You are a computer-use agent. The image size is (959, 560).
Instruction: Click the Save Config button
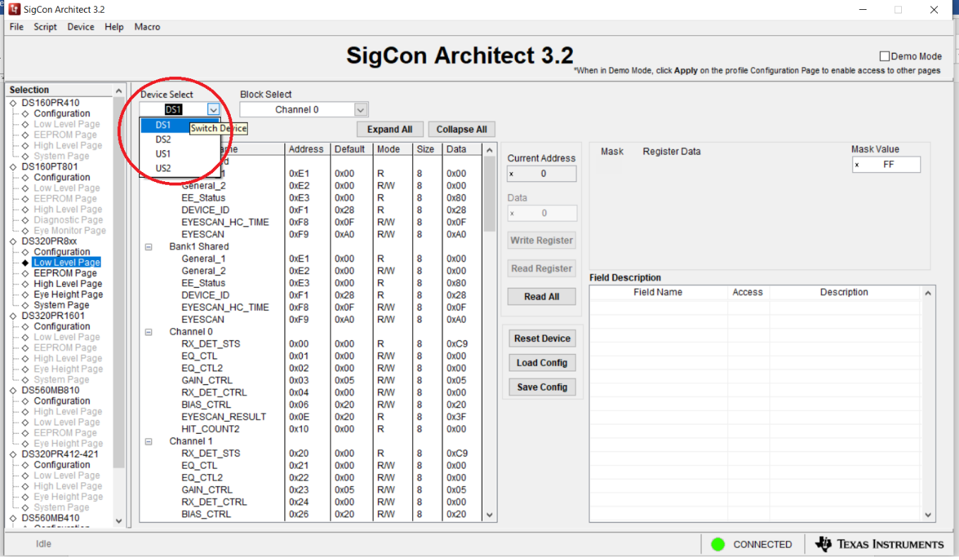click(542, 387)
